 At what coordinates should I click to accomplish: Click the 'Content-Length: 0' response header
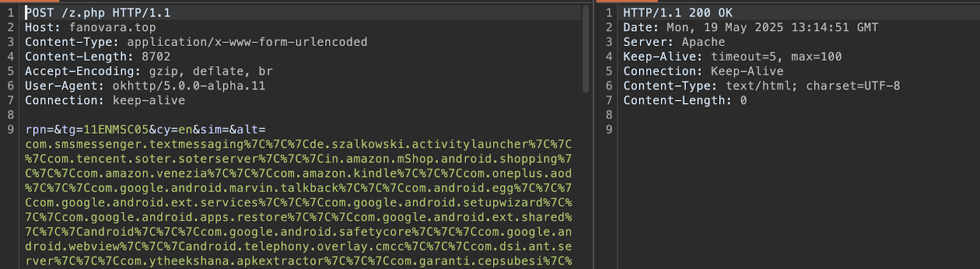685,101
